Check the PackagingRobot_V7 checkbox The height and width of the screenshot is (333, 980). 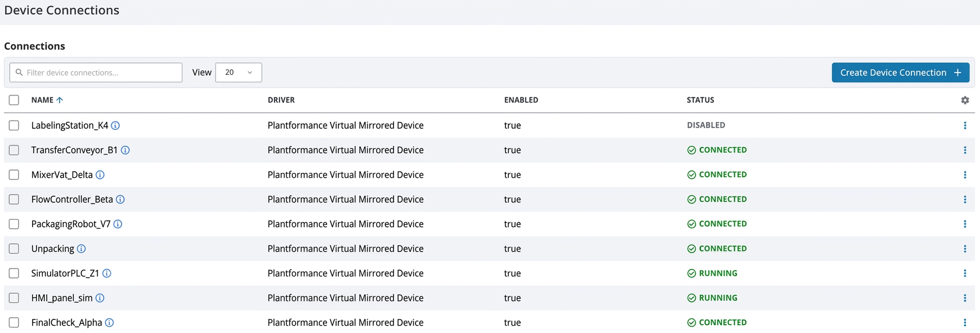(x=14, y=224)
